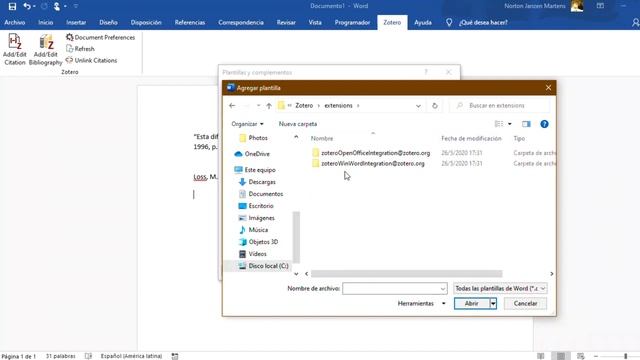Screen dimensions: 640x360
Task: Expand the Abrir button arrow
Action: pos(493,303)
